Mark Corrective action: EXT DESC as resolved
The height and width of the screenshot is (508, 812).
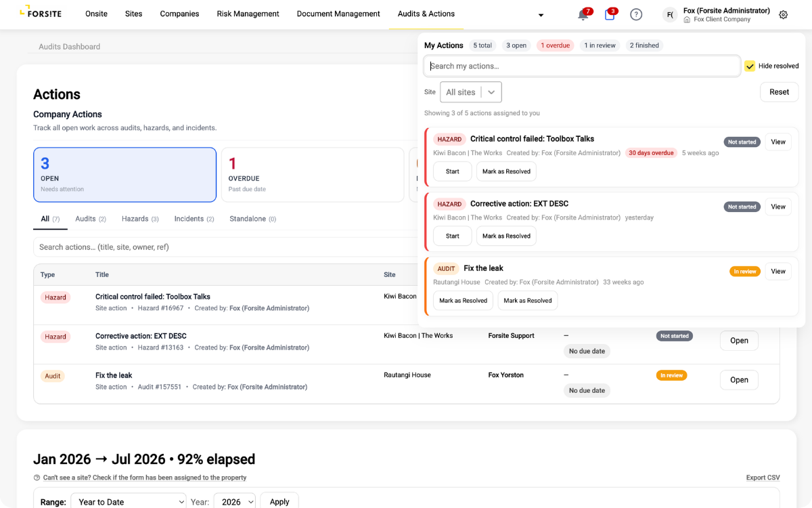tap(506, 236)
